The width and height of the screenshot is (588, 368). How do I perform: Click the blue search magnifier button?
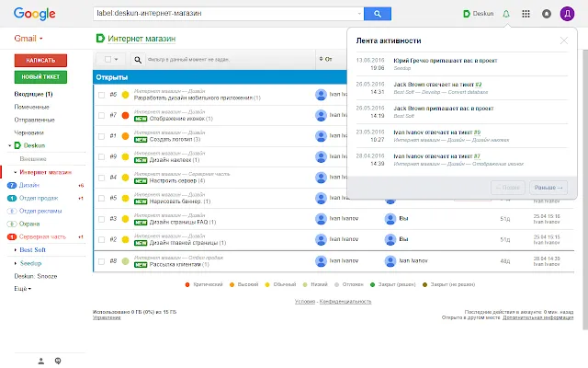point(378,14)
